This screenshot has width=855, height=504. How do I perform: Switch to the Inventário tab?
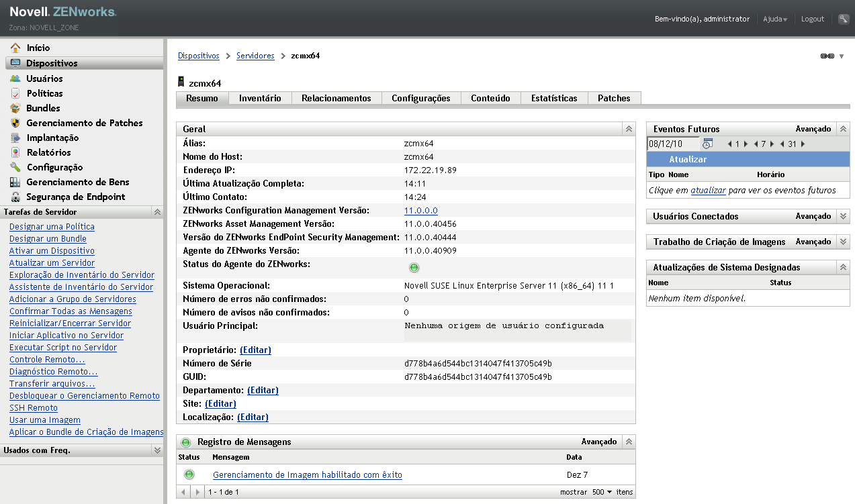260,98
